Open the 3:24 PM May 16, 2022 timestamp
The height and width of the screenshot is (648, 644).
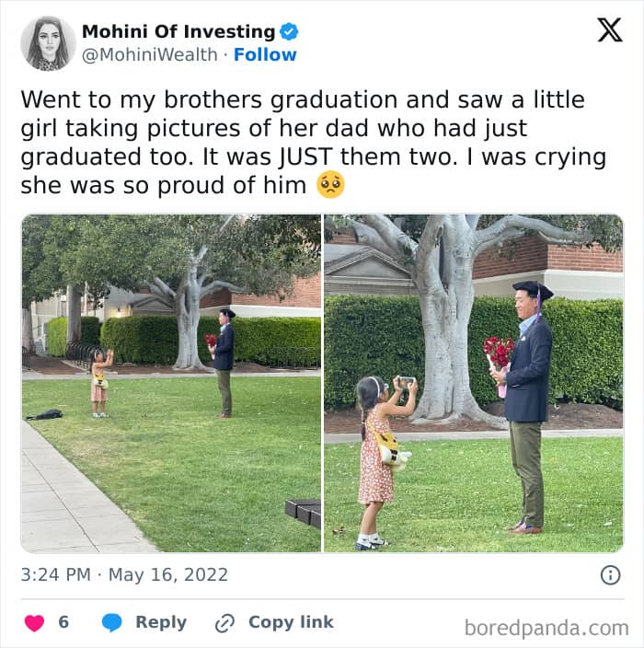pyautogui.click(x=124, y=575)
